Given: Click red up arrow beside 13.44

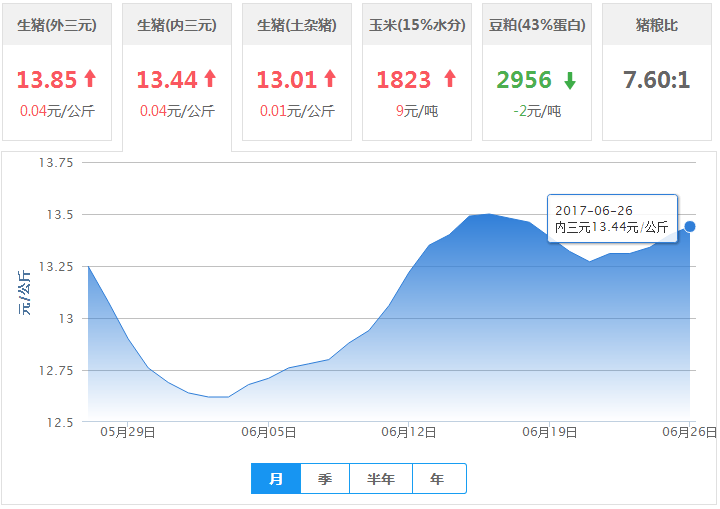Looking at the screenshot, I should tap(210, 79).
